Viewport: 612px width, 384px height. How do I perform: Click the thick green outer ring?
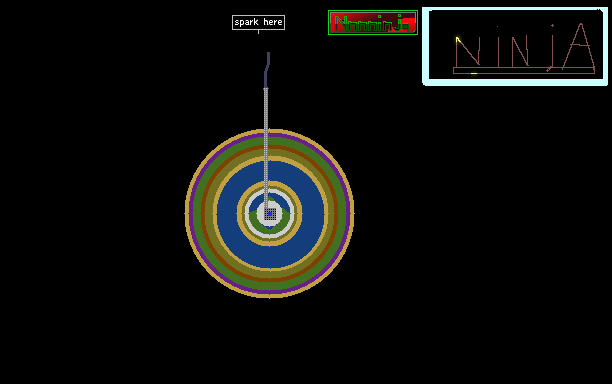pyautogui.click(x=269, y=141)
